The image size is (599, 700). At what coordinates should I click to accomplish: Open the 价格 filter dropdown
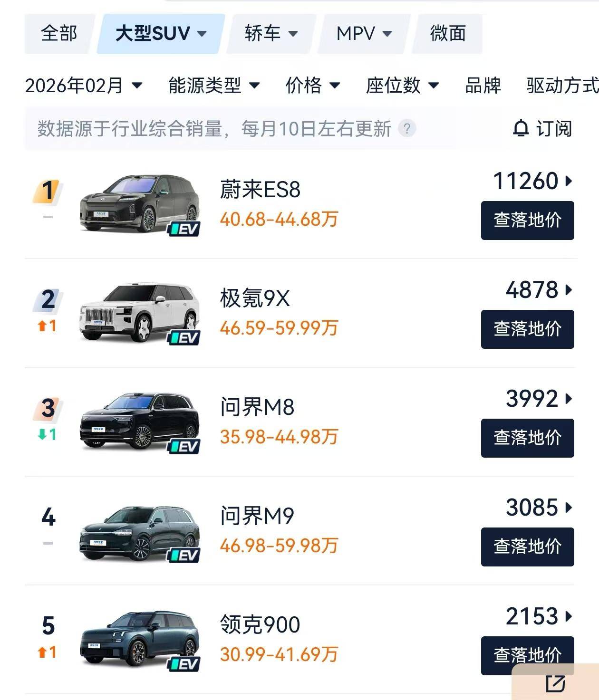pos(312,86)
